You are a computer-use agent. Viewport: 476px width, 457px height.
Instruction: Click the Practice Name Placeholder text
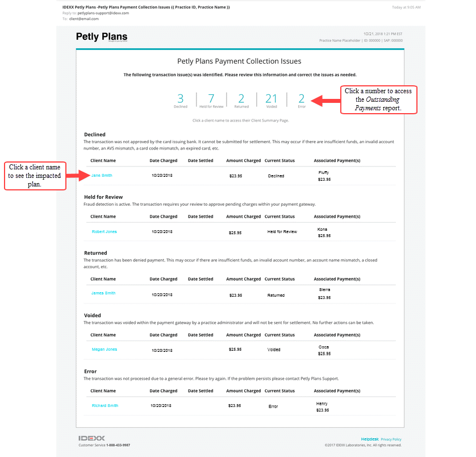click(340, 40)
